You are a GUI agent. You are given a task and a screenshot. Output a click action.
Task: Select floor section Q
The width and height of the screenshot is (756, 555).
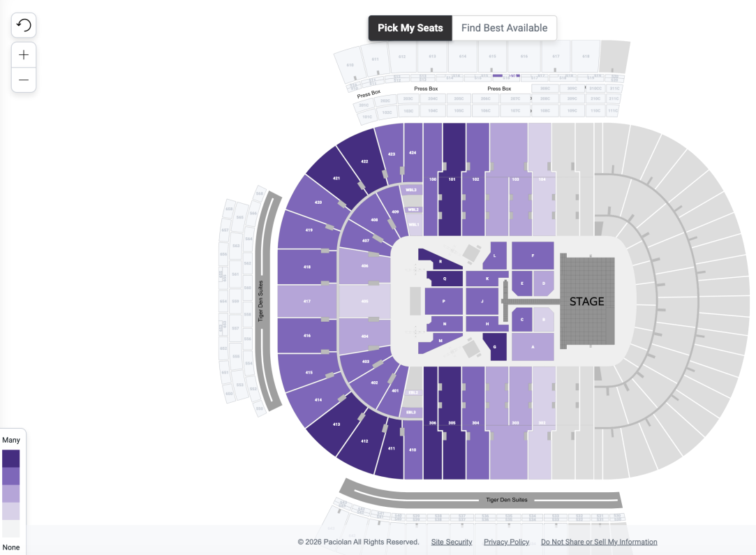pyautogui.click(x=445, y=277)
